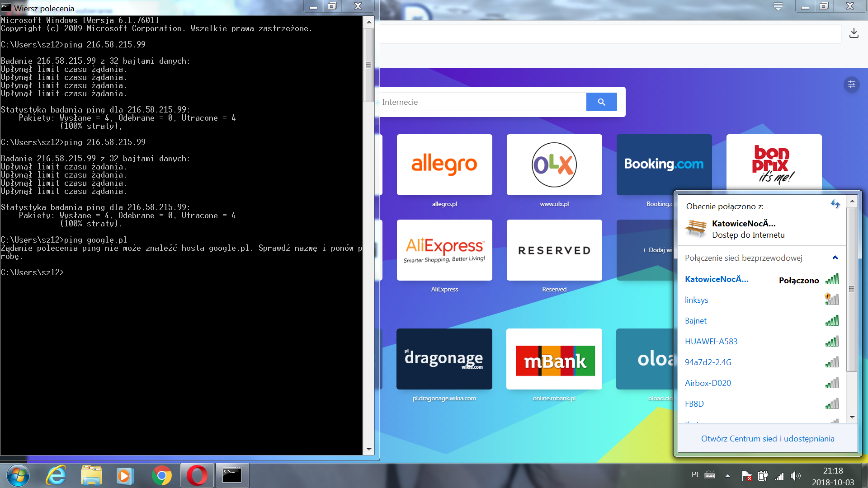Open Opera Easy Setup sliders icon
This screenshot has width=868, height=488.
pyautogui.click(x=851, y=84)
